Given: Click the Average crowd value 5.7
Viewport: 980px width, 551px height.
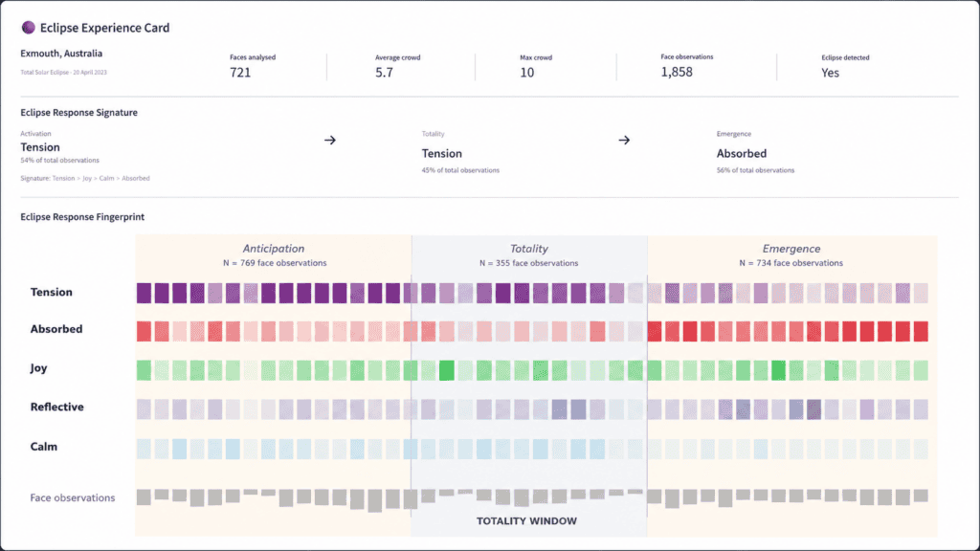Looking at the screenshot, I should tap(384, 73).
